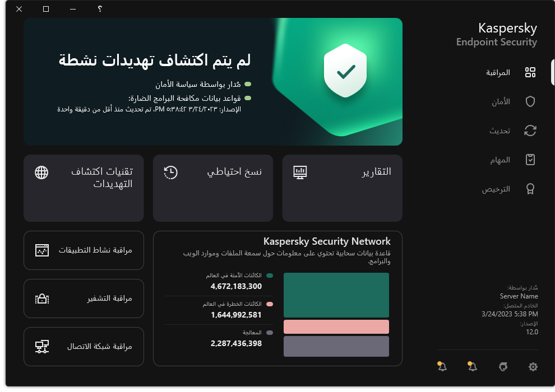This screenshot has width=555, height=392.
Task: Click the المهام tasks clipboard icon
Action: [x=529, y=160]
